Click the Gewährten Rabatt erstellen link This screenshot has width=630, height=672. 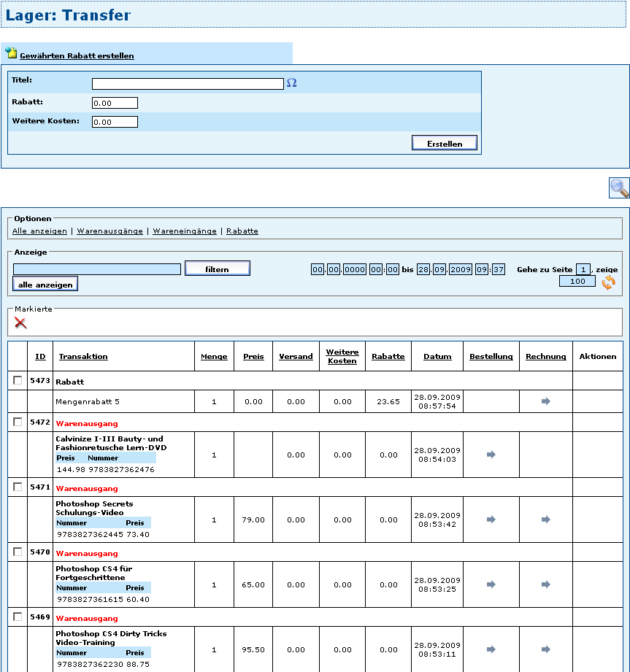pyautogui.click(x=77, y=55)
